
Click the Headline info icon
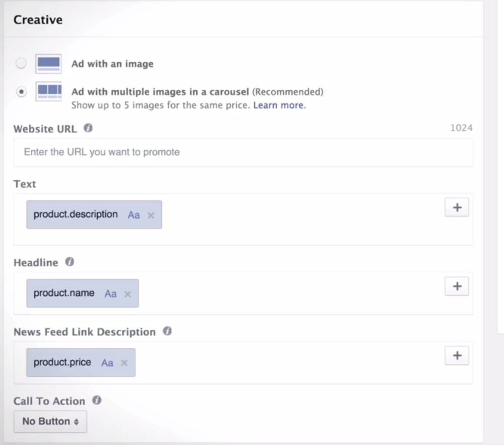(70, 262)
